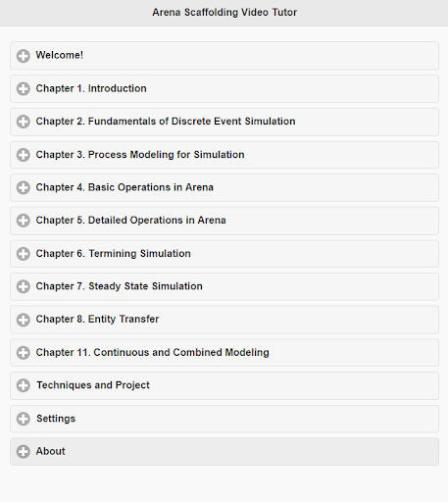Expand Chapter 6. Termining Simulation section

click(224, 254)
